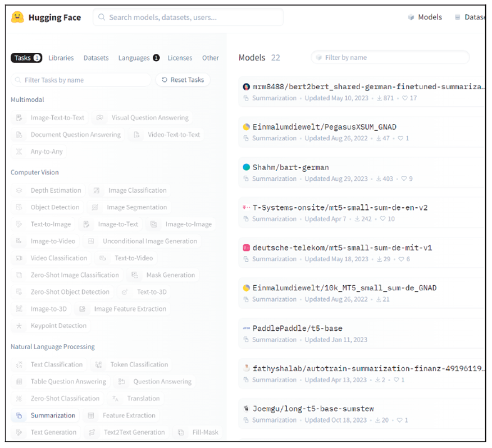Click the Datasets icon in header
Screen dimensions: 492x448
click(458, 17)
